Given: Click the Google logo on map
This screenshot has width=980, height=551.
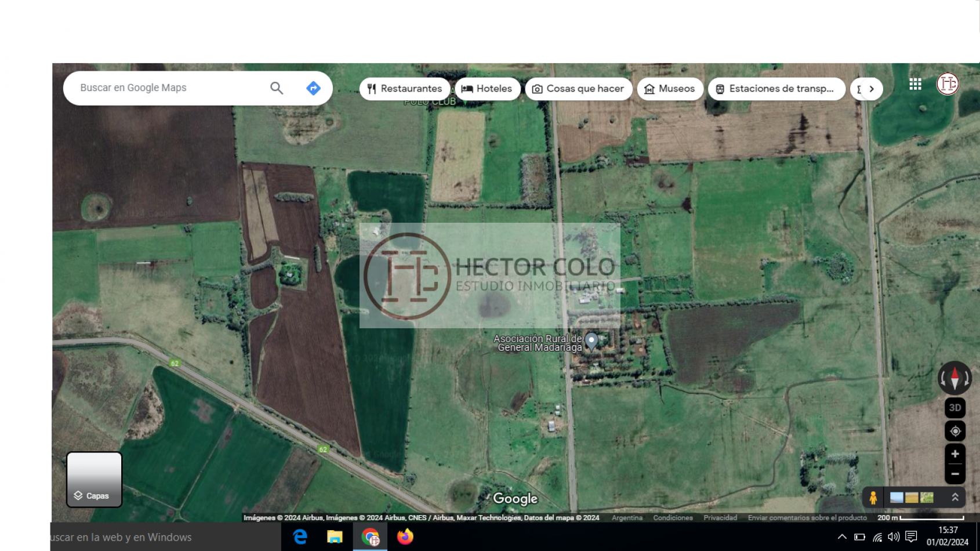Looking at the screenshot, I should click(x=515, y=499).
